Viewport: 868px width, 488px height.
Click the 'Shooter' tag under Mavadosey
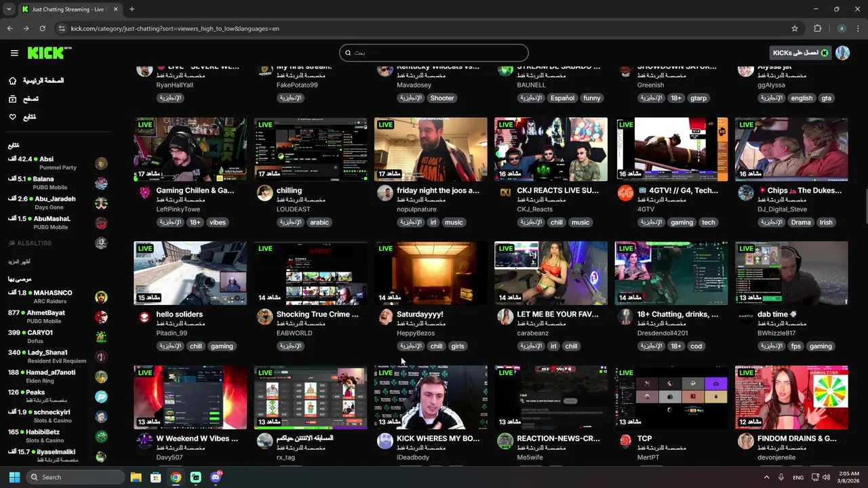[442, 98]
